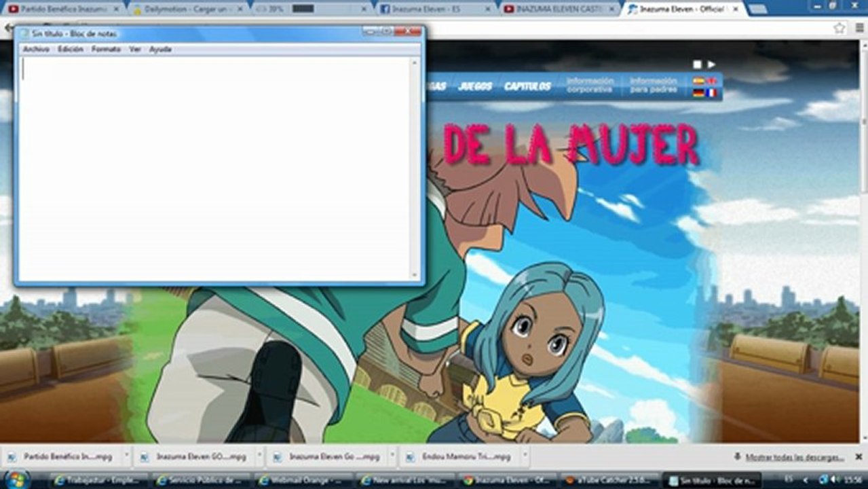Expand options arrow for Endou Mamoru download
The width and height of the screenshot is (868, 489).
pyautogui.click(x=525, y=457)
